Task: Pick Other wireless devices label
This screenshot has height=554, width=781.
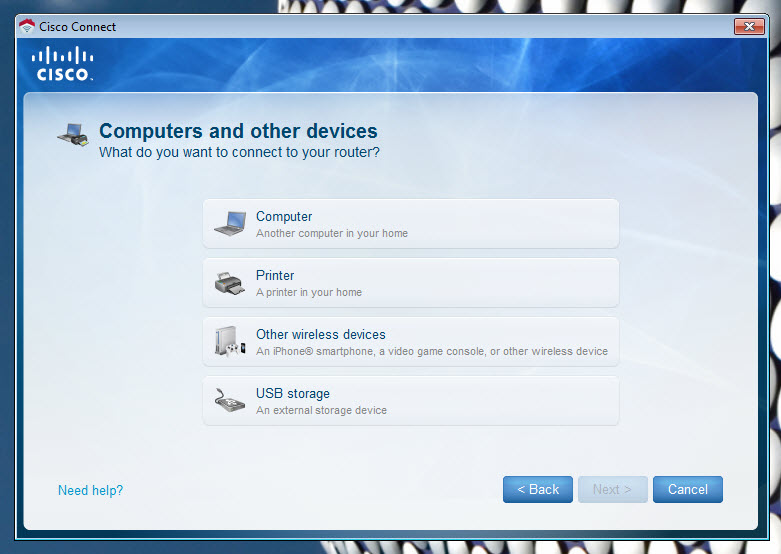Action: pos(321,334)
